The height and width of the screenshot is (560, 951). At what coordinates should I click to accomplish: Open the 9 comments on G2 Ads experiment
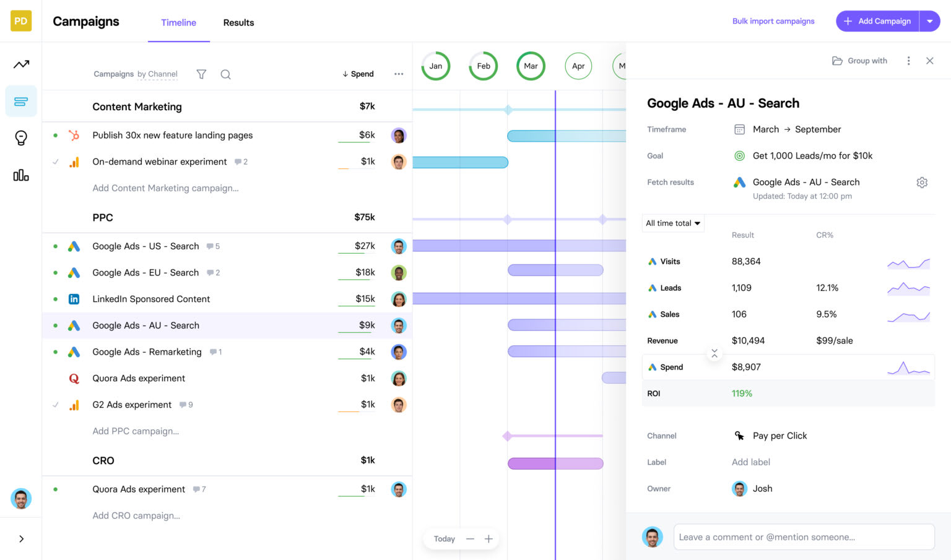tap(186, 405)
